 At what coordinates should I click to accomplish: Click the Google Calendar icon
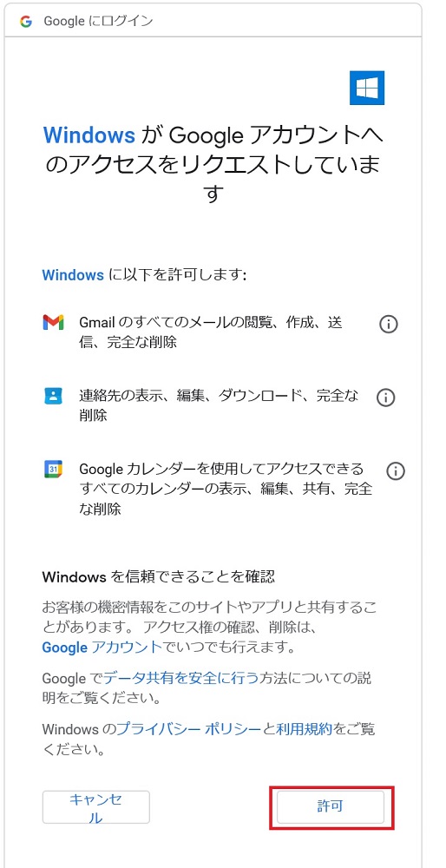(x=54, y=469)
